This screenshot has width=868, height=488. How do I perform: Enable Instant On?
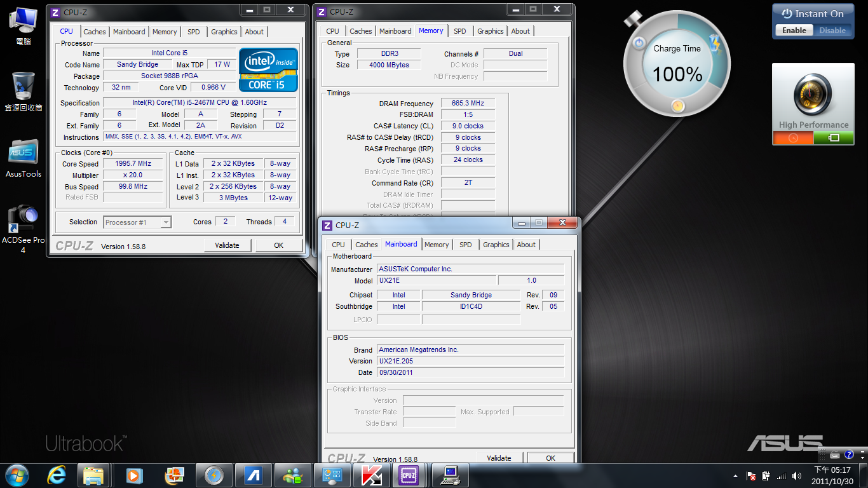coord(794,30)
